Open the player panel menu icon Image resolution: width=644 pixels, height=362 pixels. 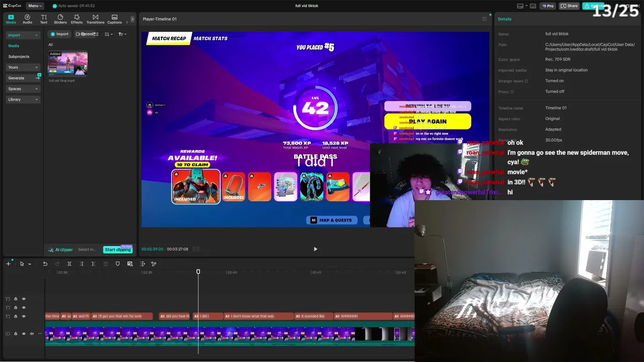pyautogui.click(x=485, y=19)
